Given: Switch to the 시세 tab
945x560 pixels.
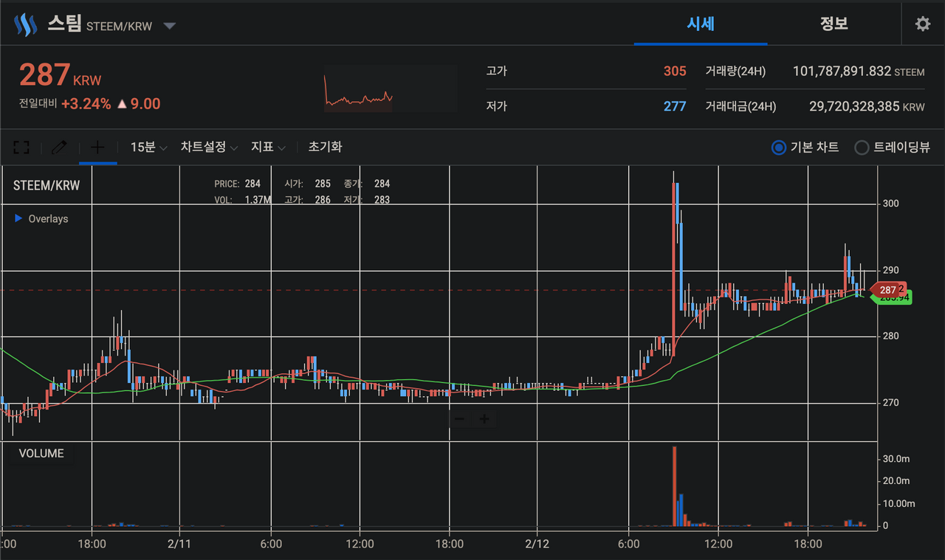Looking at the screenshot, I should click(700, 24).
